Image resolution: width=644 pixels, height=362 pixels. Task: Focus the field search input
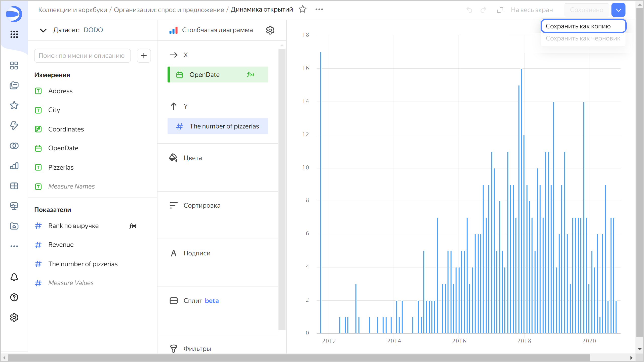pyautogui.click(x=82, y=56)
